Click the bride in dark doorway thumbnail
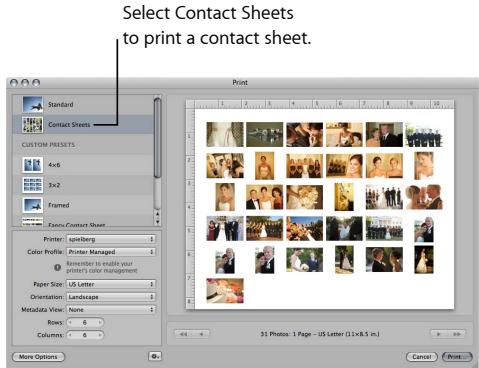 424,260
